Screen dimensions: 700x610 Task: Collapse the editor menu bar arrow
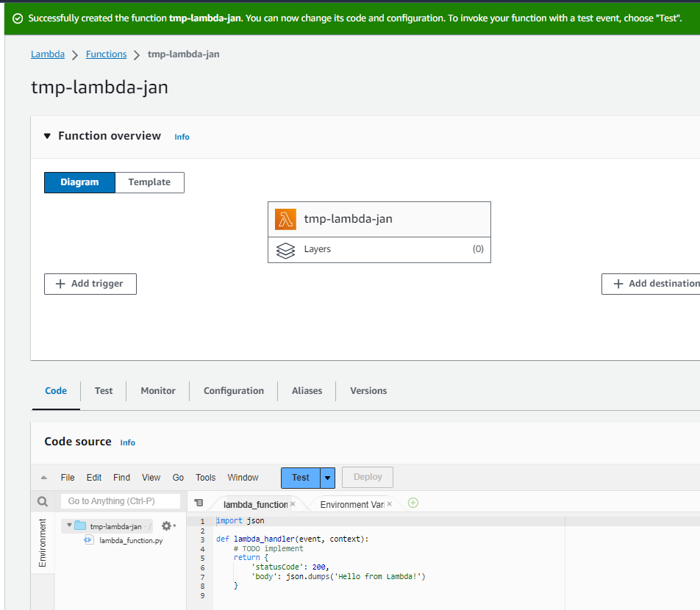(44, 478)
